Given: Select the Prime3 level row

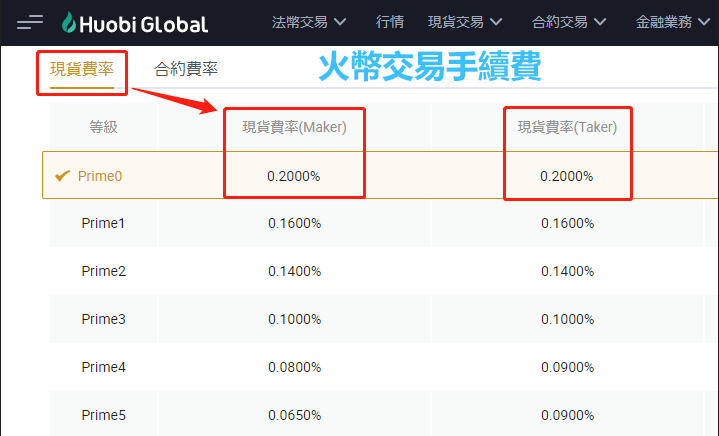Looking at the screenshot, I should (103, 320).
